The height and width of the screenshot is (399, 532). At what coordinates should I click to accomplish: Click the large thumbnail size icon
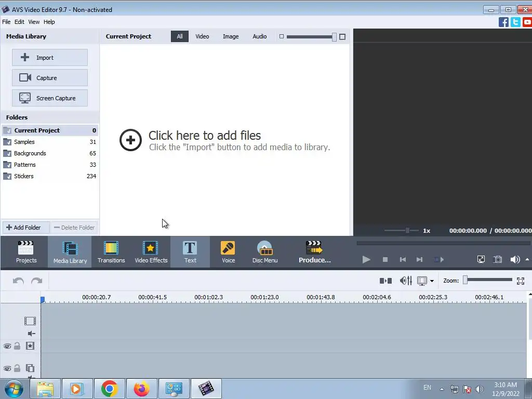tap(342, 37)
